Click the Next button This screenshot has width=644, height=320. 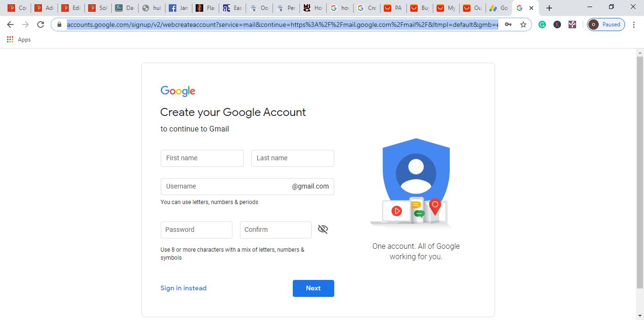313,288
